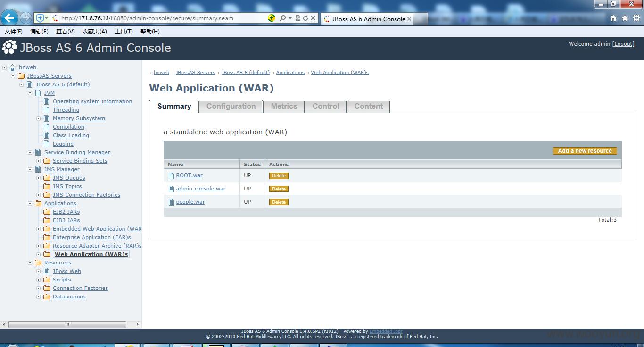Open the 工具(T) menu
This screenshot has width=644, height=347.
(124, 32)
